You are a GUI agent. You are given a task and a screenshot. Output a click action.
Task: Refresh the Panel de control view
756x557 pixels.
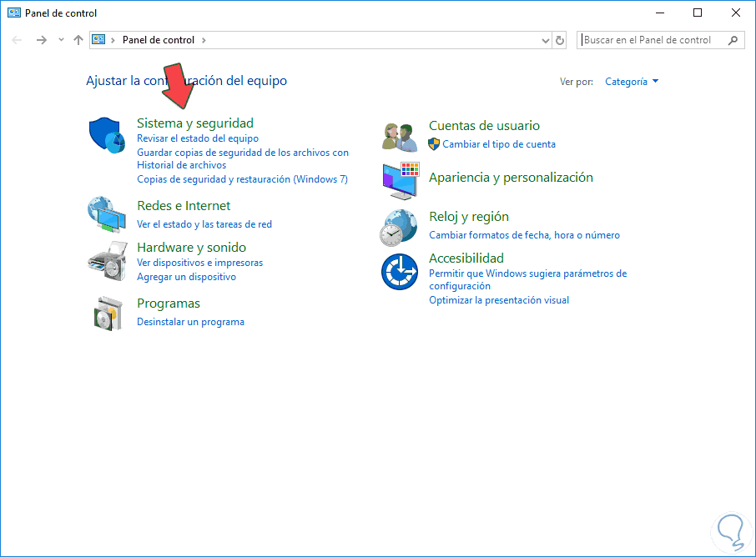tap(559, 40)
